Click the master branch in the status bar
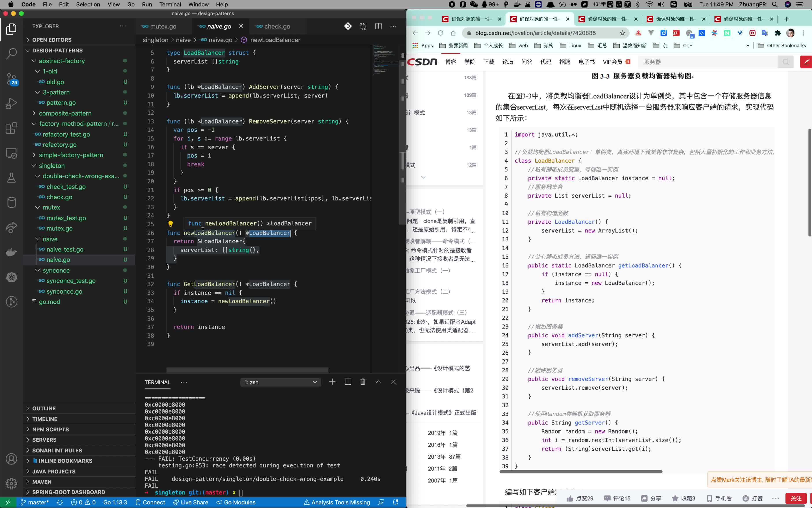This screenshot has width=812, height=508. pos(35,502)
